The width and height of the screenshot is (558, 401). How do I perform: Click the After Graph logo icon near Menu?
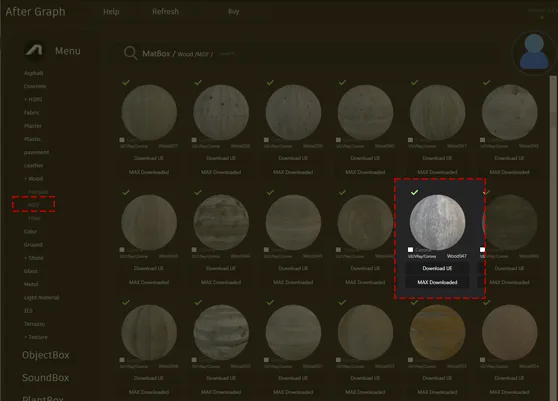pos(34,50)
